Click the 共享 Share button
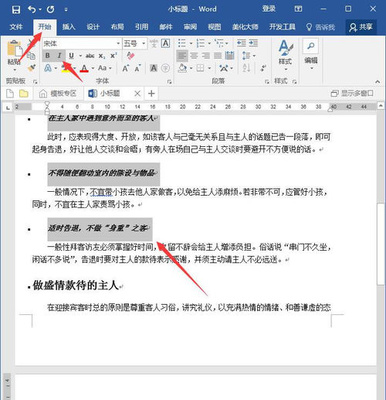Image resolution: width=386 pixels, height=400 pixels. coord(361,27)
